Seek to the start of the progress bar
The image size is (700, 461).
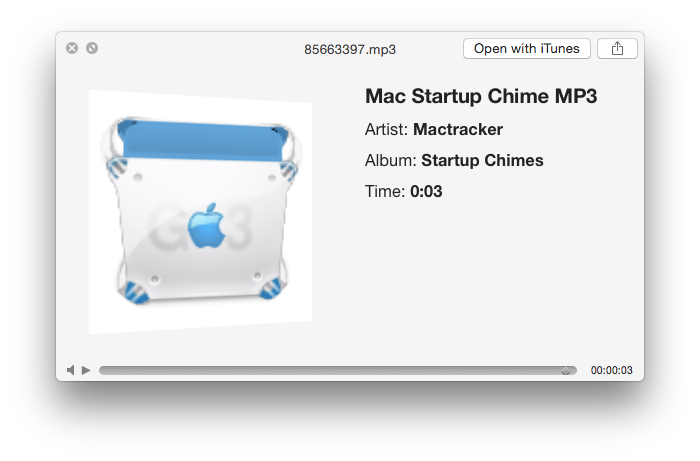[102, 370]
